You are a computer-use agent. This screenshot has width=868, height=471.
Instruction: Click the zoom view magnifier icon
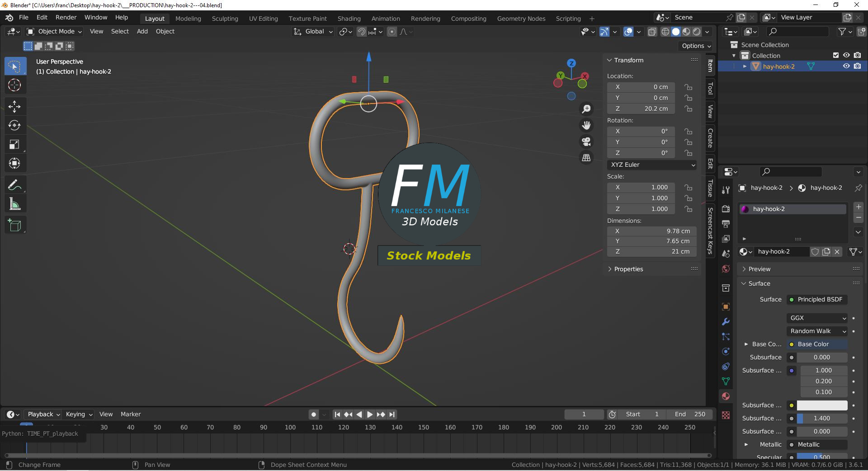(586, 109)
